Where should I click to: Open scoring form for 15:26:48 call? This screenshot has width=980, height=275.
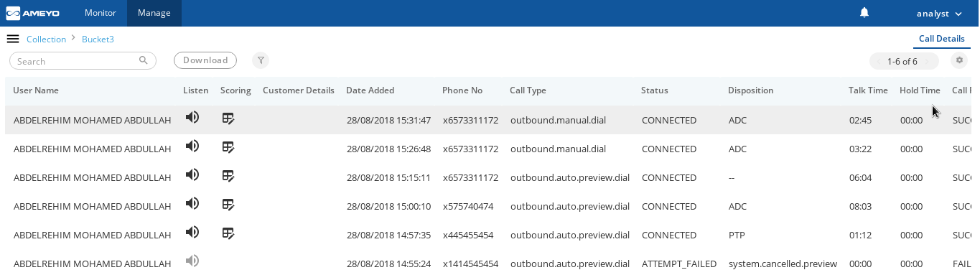pyautogui.click(x=228, y=146)
